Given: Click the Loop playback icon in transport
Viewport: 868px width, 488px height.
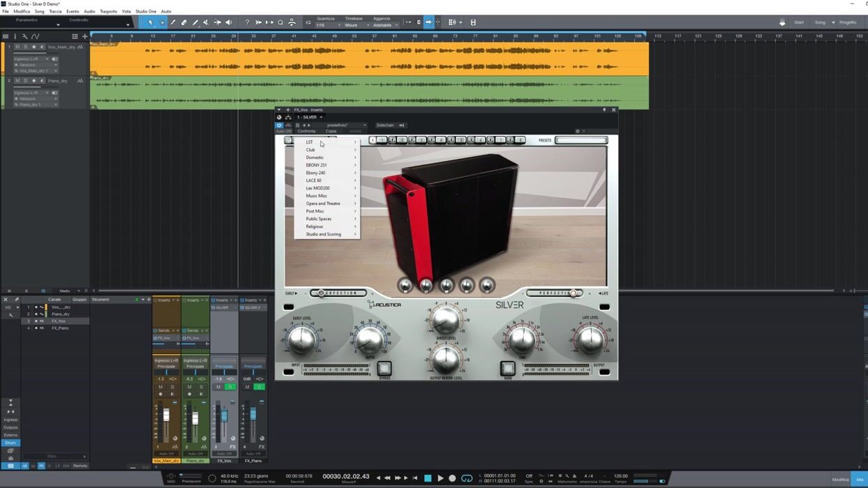Looking at the screenshot, I should coord(467,478).
